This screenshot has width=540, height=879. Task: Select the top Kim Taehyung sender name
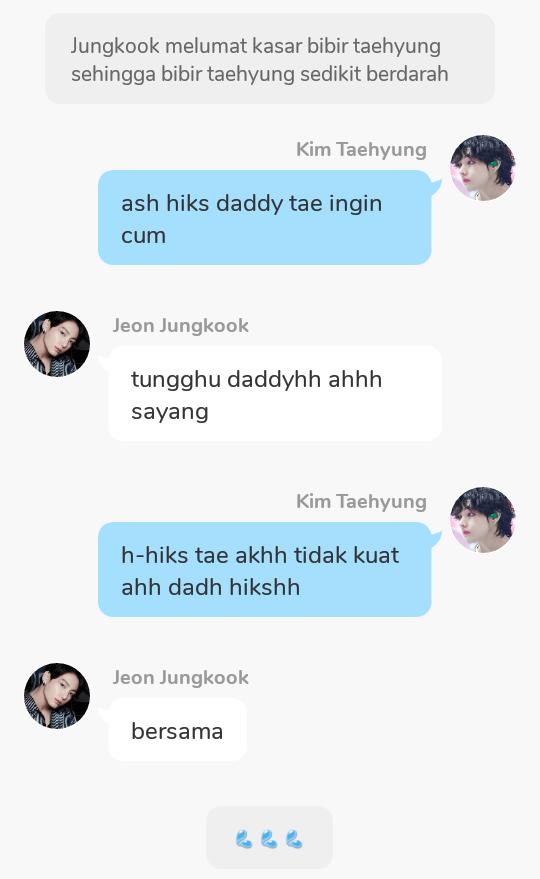361,150
